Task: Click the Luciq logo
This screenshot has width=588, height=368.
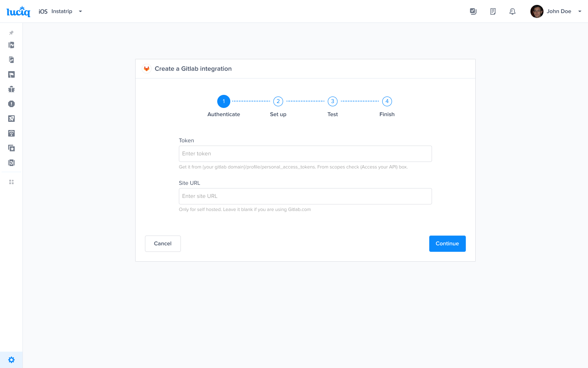Action: pos(18,11)
